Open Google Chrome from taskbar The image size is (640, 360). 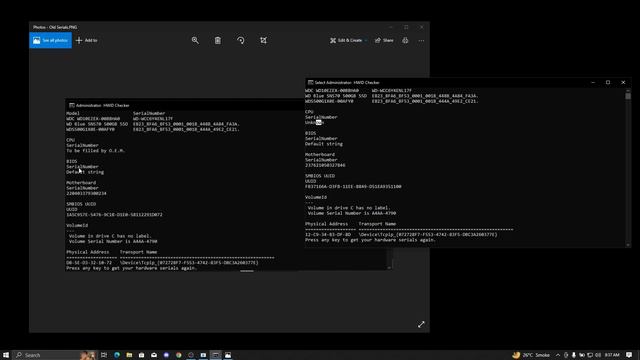point(179,355)
